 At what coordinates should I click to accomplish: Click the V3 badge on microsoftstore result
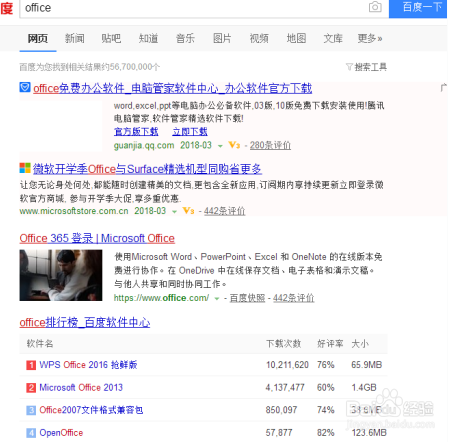[x=189, y=211]
